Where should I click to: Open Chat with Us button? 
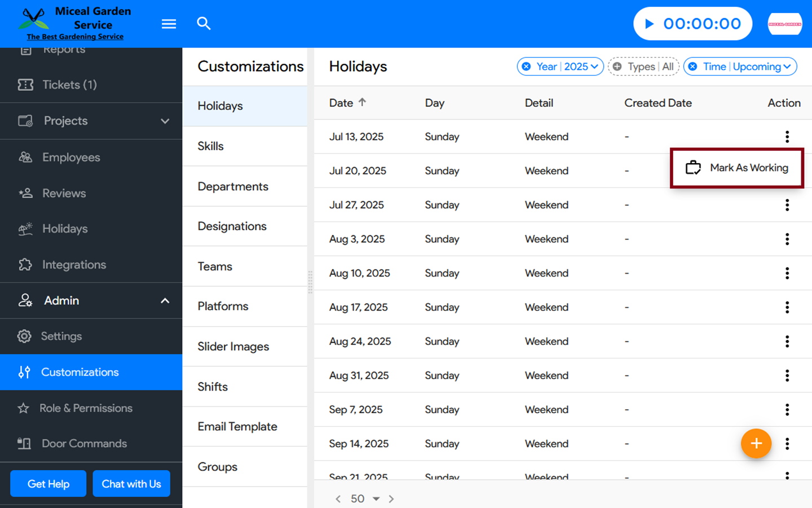[x=131, y=484]
